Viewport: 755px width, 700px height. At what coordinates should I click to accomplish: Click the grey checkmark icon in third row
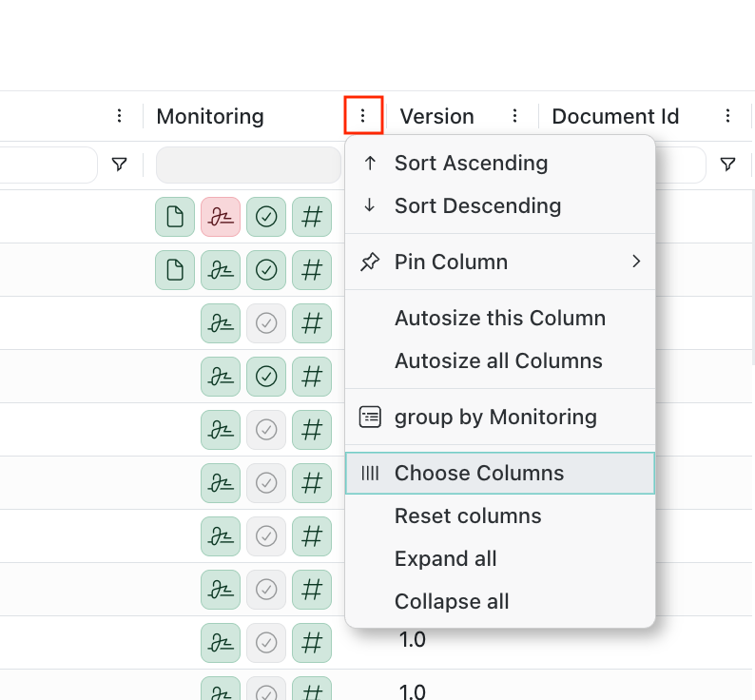[x=266, y=323]
